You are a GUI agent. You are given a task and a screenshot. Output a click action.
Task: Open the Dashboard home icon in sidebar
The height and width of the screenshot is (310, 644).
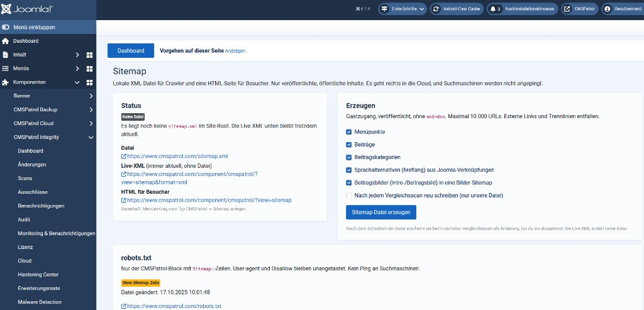click(x=5, y=41)
